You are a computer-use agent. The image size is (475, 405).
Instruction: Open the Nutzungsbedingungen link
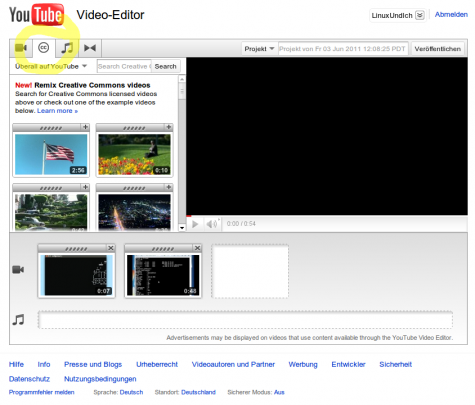[100, 379]
